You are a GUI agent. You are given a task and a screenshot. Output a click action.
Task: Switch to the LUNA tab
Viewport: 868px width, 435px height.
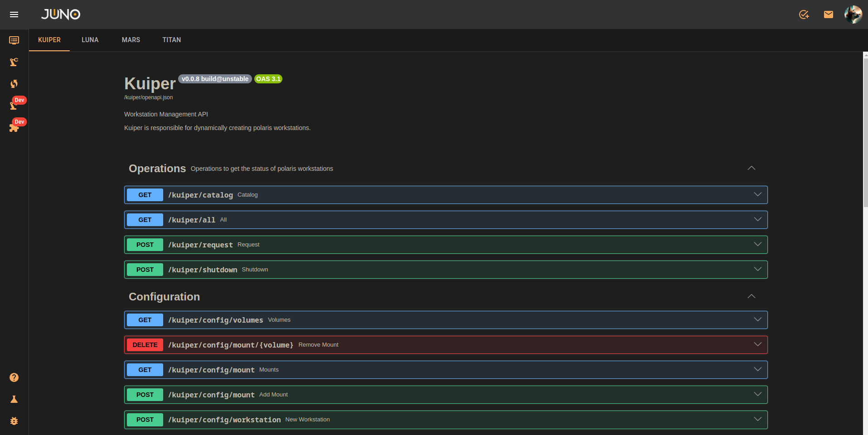coord(90,40)
